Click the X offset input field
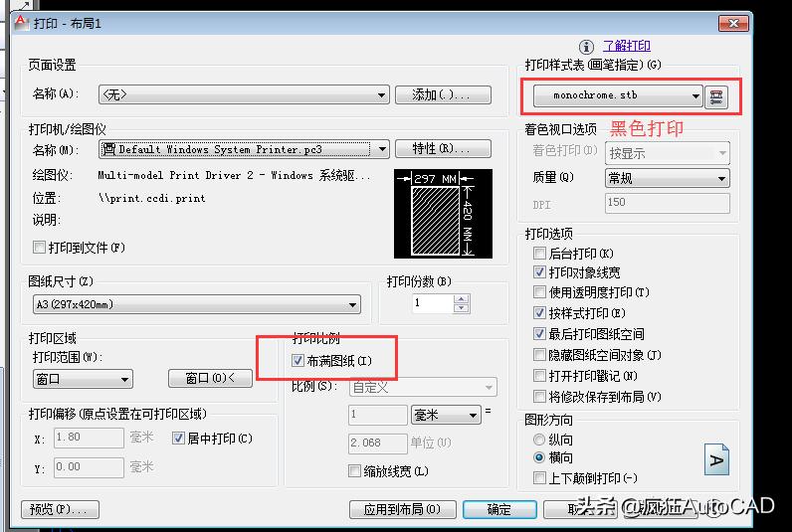This screenshot has height=532, width=792. click(89, 438)
